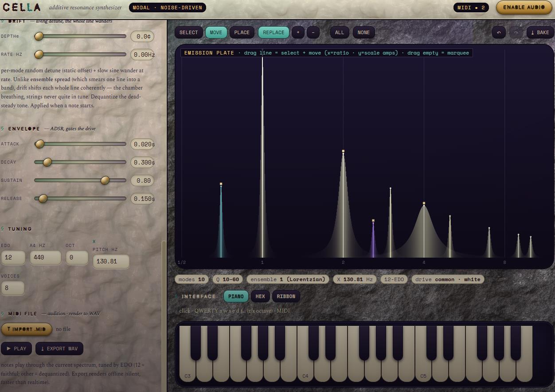The width and height of the screenshot is (555, 392).
Task: Click EXPORT WAV button
Action: (59, 349)
